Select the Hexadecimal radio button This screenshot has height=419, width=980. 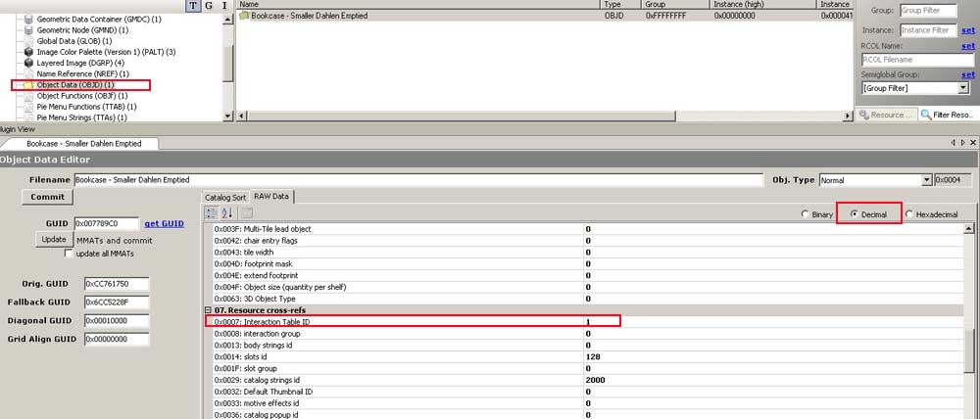[x=910, y=213]
